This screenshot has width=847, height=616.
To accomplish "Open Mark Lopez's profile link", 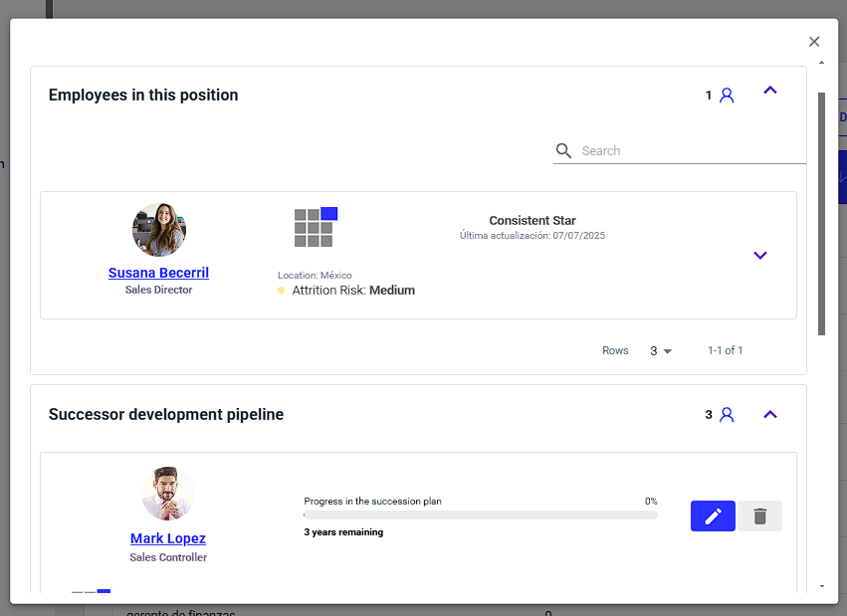I will pos(168,538).
